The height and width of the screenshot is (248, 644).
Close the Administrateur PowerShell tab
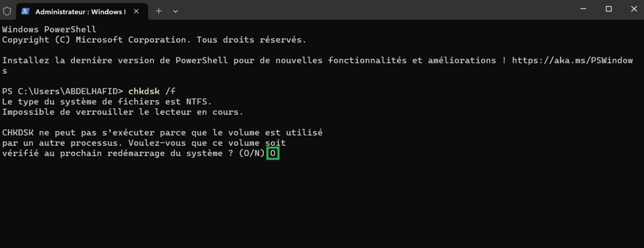point(136,11)
